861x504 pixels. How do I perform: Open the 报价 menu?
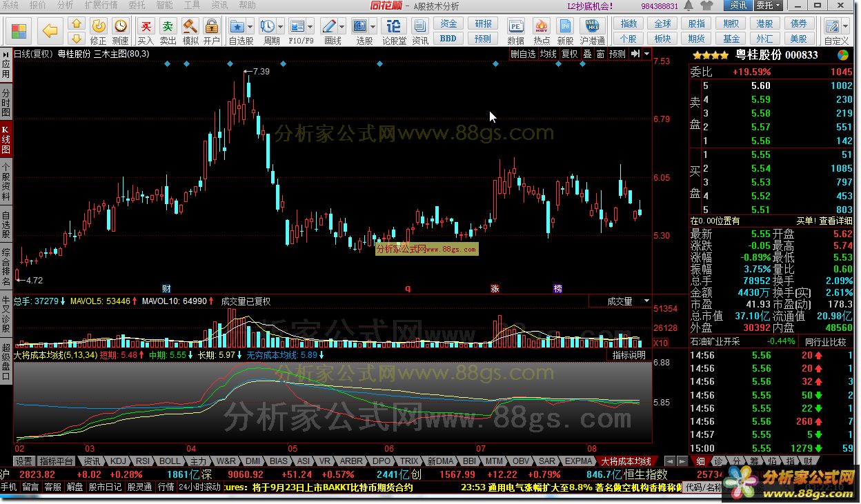(39, 5)
